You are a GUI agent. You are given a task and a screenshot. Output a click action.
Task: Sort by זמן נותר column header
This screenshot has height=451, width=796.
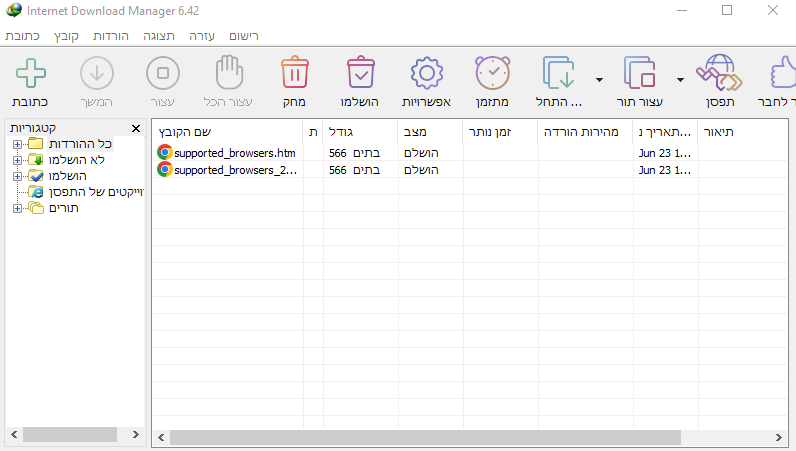pyautogui.click(x=500, y=132)
